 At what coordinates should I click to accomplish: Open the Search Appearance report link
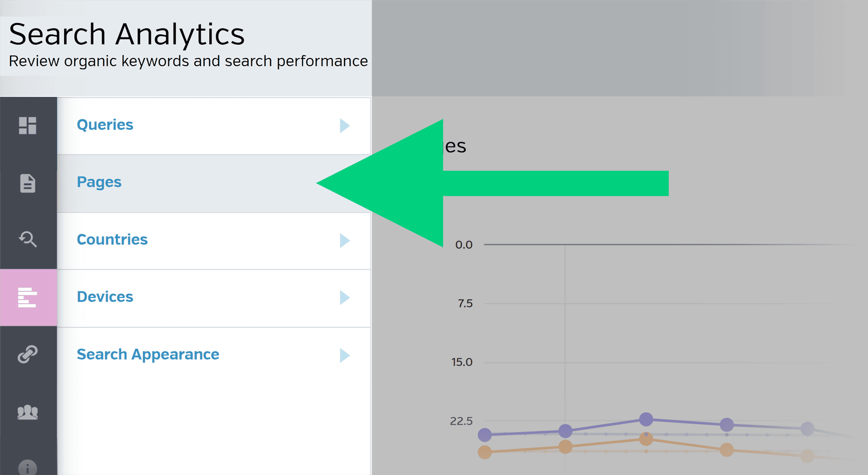[148, 354]
